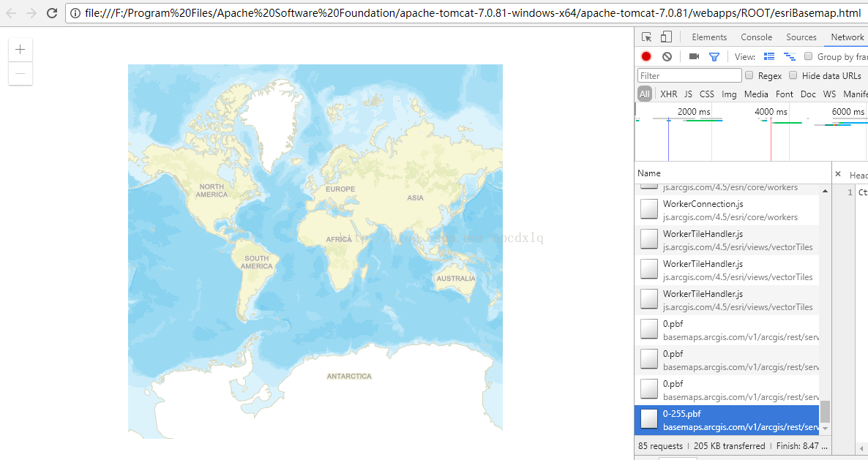Toggle the network filter funnel icon
The width and height of the screenshot is (868, 460).
714,56
